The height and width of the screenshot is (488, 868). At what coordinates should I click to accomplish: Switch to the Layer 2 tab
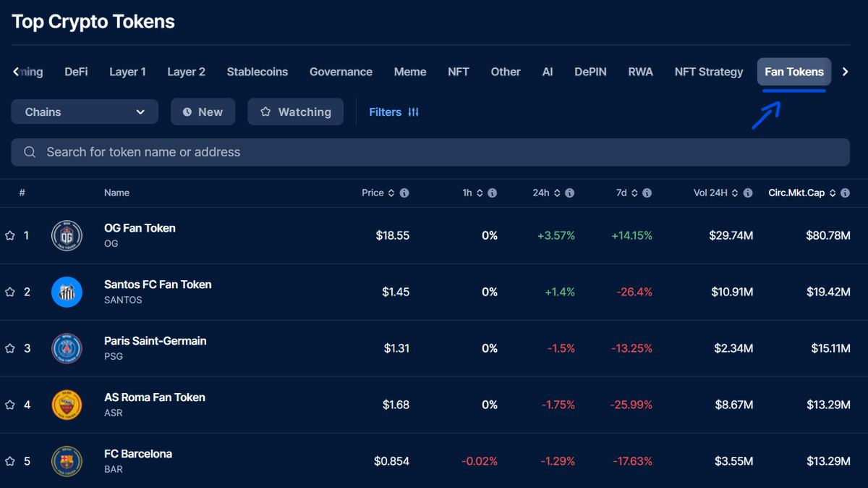coord(186,72)
